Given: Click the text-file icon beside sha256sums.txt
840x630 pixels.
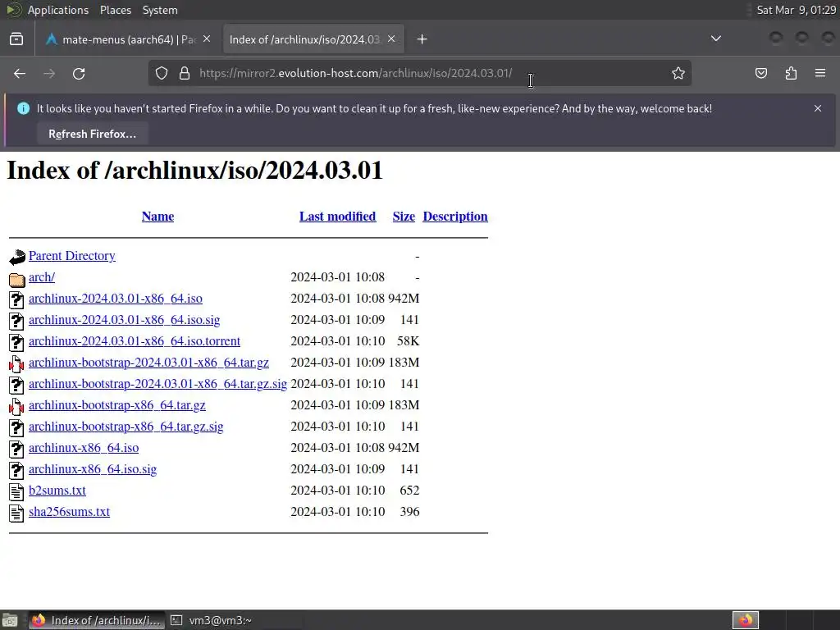Looking at the screenshot, I should pos(16,514).
